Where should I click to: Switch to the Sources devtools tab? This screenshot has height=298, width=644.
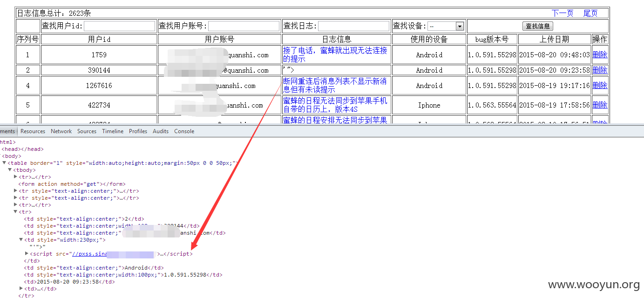pos(87,131)
